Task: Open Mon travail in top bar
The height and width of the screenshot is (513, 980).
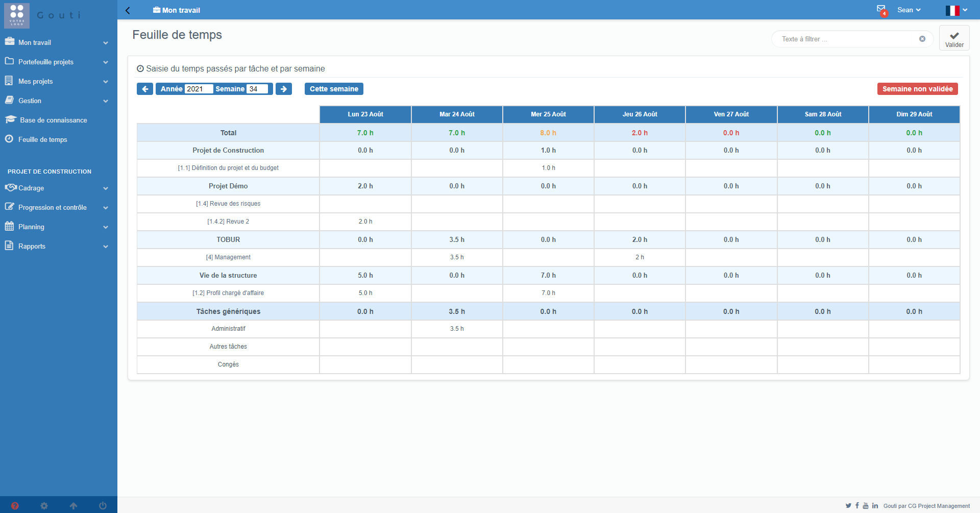Action: [x=177, y=10]
